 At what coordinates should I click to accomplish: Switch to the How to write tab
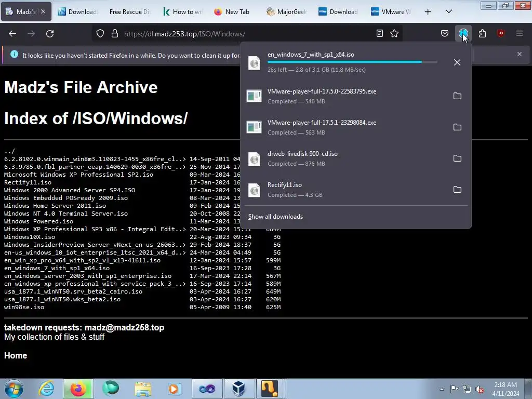point(182,12)
